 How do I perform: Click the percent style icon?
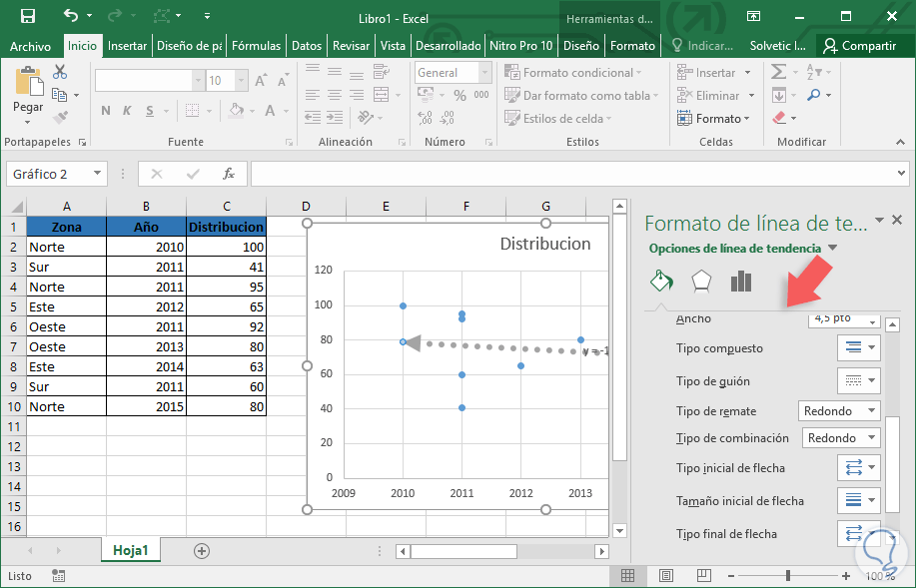tap(459, 96)
